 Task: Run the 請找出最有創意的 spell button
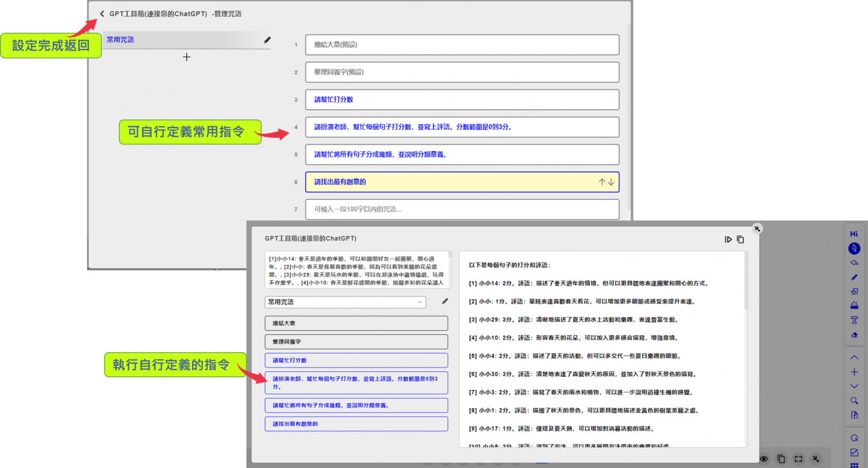(x=356, y=423)
